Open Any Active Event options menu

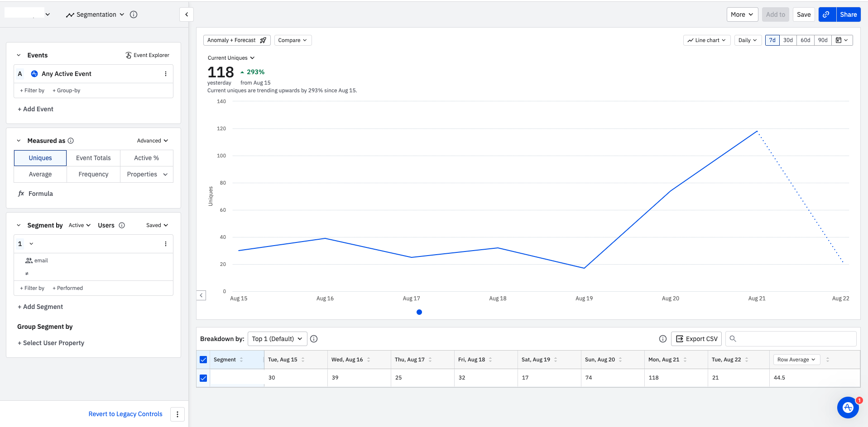[166, 74]
